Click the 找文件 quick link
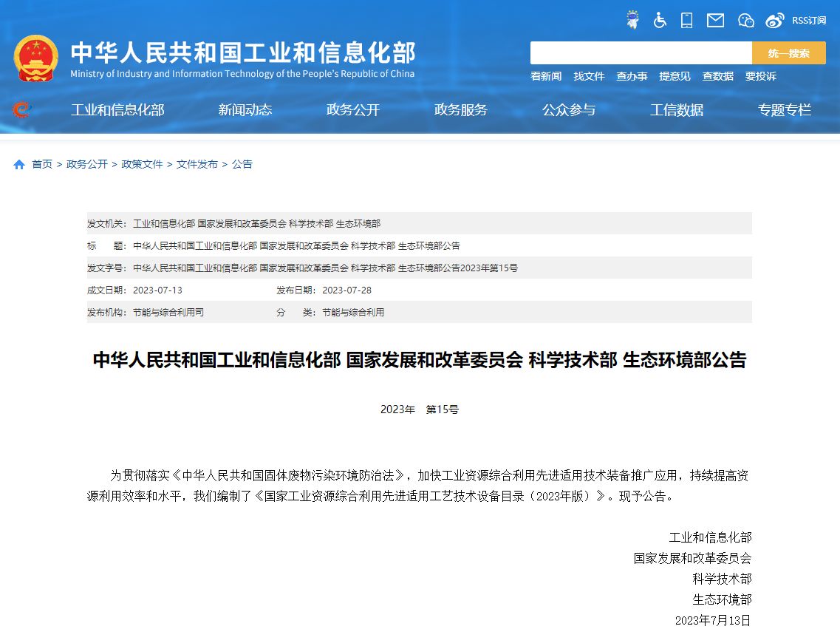Screen dimensions: 840x629 [x=589, y=76]
